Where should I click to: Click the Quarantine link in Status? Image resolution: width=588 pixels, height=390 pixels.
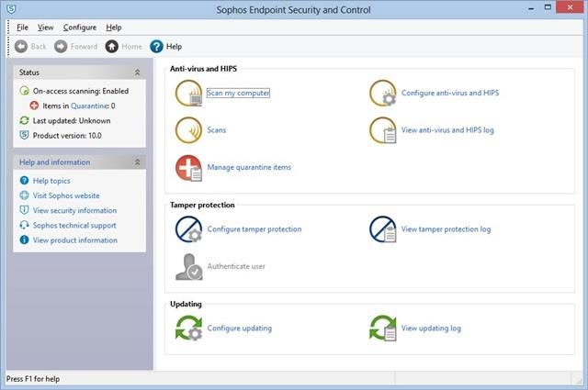pos(90,106)
